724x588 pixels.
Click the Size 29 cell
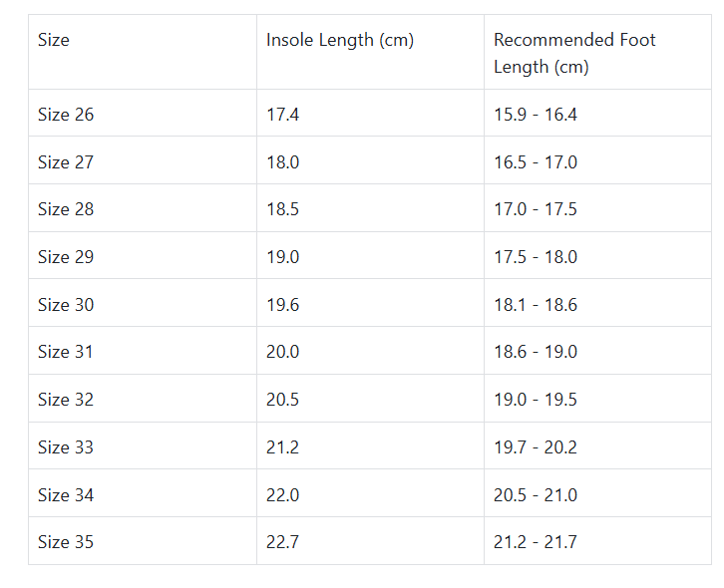pyautogui.click(x=66, y=257)
